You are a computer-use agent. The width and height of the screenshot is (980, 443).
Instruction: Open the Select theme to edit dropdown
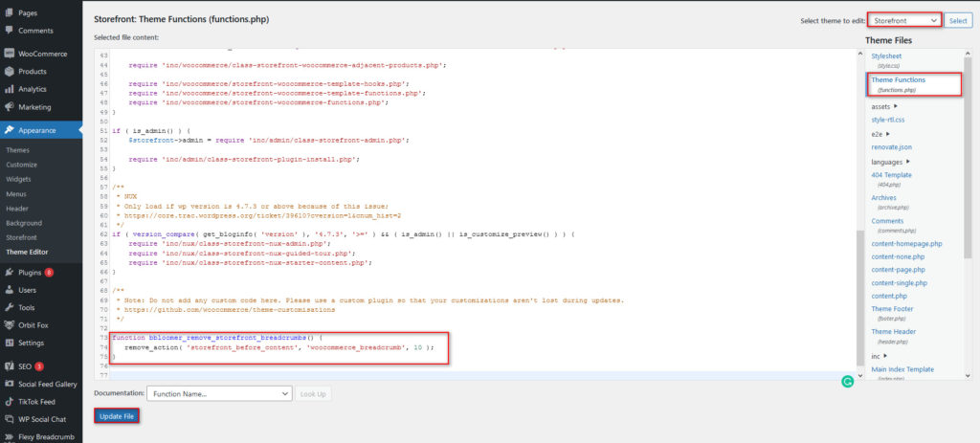click(904, 21)
